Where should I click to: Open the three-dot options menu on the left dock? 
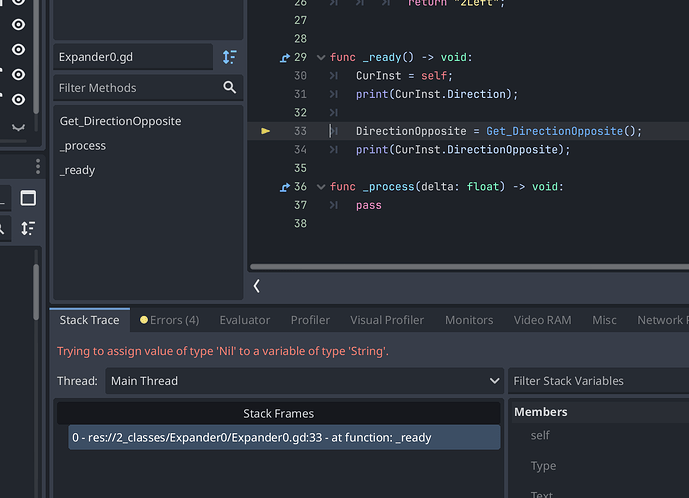click(38, 167)
